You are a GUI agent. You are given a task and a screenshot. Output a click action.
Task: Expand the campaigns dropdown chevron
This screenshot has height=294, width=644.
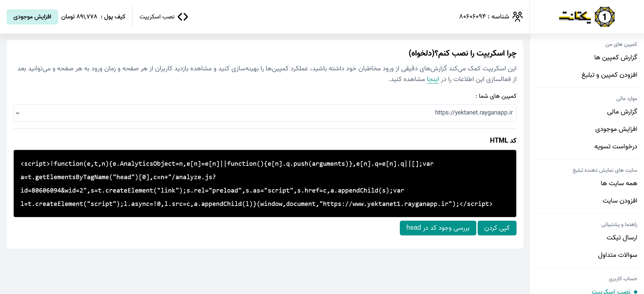click(x=18, y=113)
